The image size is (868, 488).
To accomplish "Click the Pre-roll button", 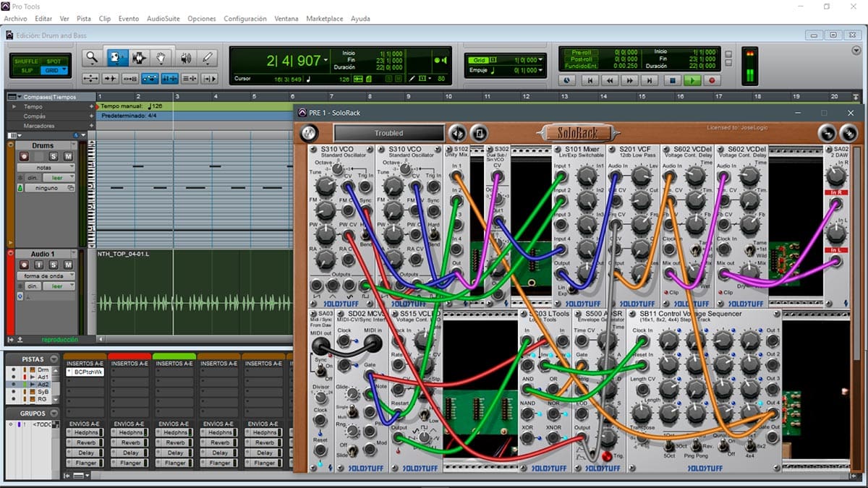I will pos(581,52).
